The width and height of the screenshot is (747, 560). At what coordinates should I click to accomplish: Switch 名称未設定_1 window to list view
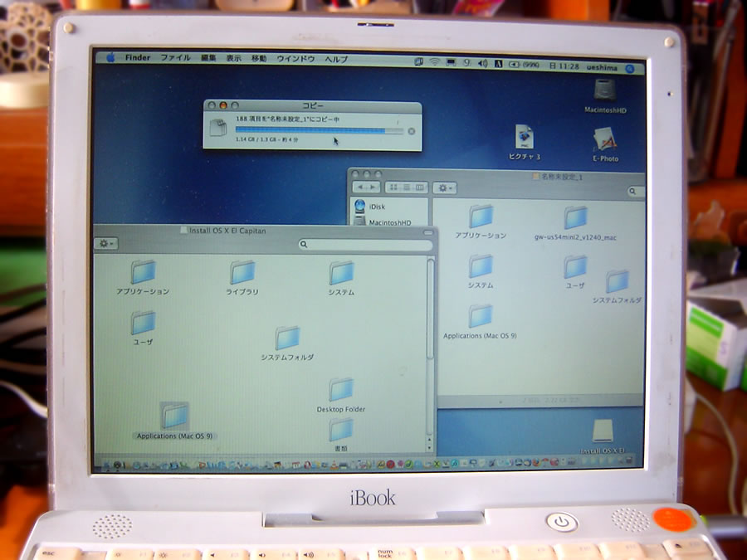tap(407, 187)
